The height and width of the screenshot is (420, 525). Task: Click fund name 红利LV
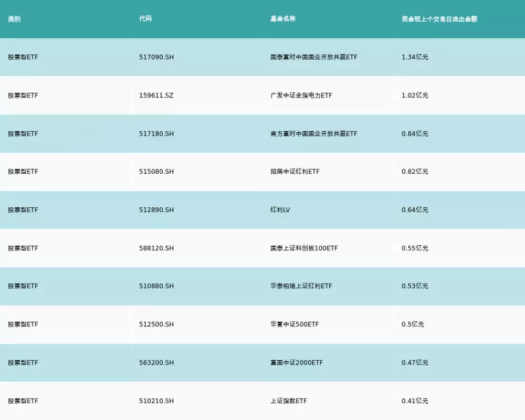[x=280, y=210]
